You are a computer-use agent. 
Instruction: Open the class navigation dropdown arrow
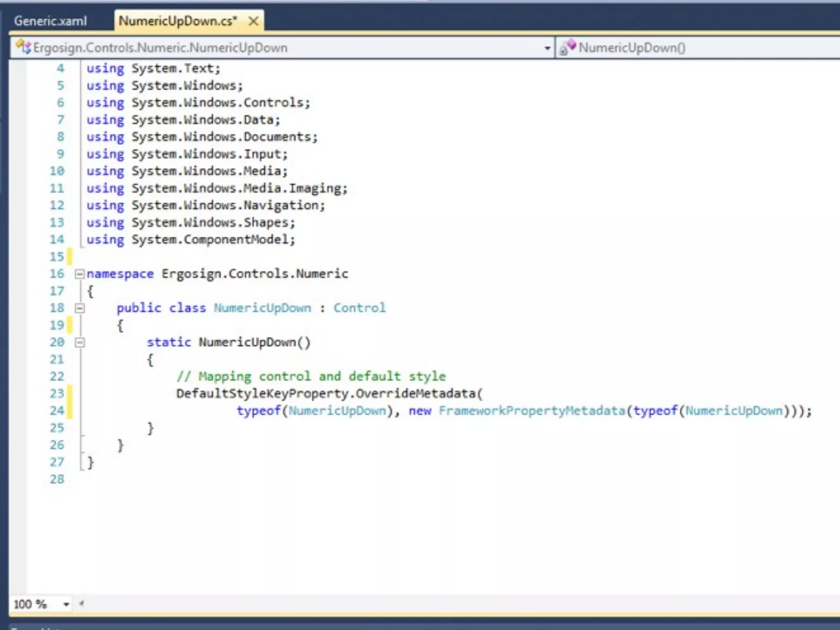547,48
